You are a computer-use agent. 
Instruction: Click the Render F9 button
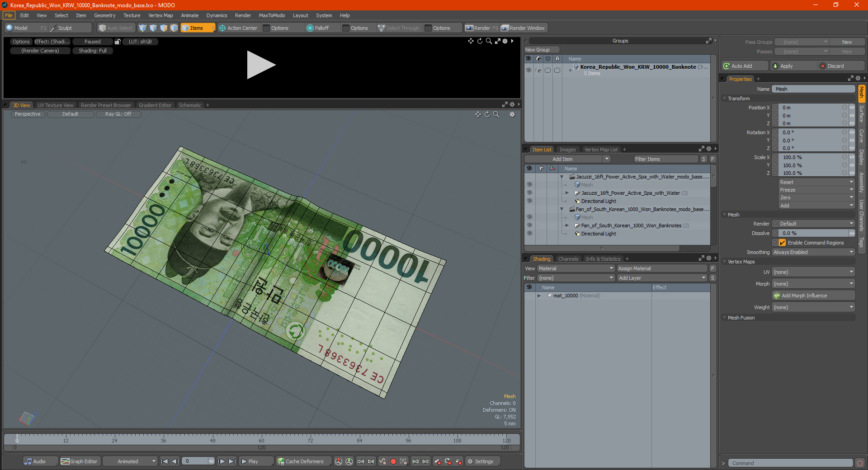481,28
